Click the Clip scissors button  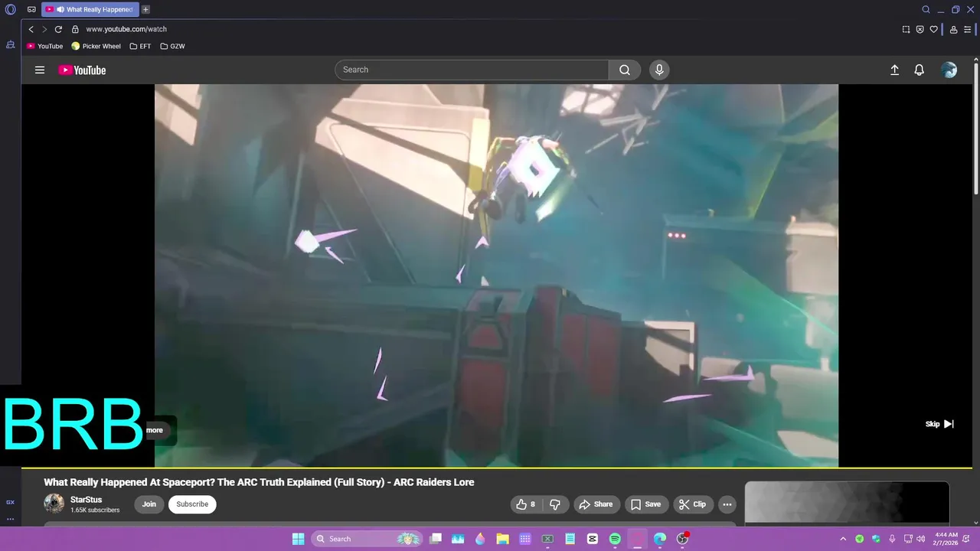pos(691,504)
